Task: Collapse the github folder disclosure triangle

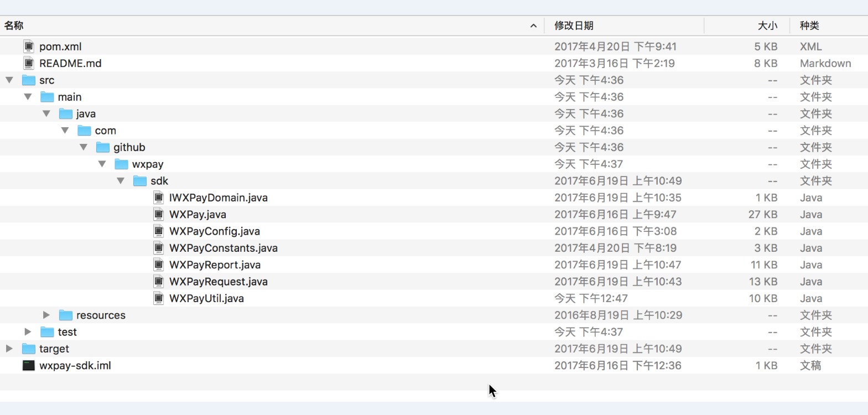Action: 84,147
